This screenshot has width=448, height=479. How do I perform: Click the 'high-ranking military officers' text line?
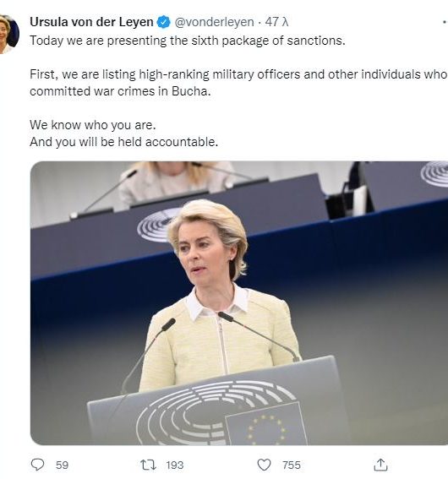238,74
